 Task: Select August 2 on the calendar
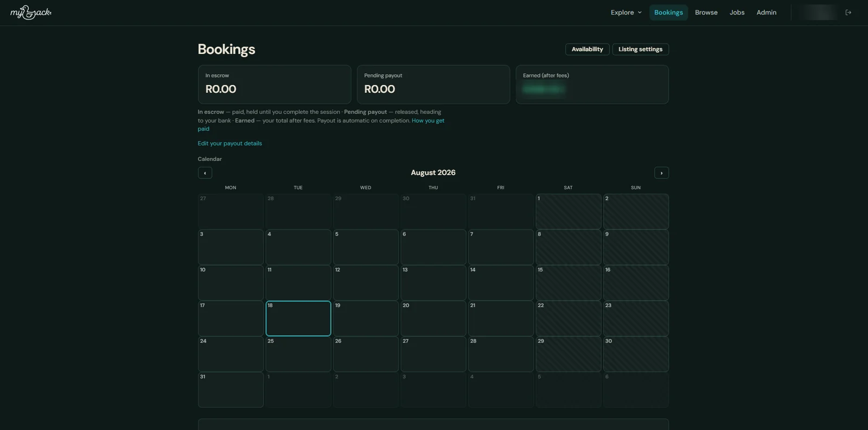pyautogui.click(x=636, y=212)
